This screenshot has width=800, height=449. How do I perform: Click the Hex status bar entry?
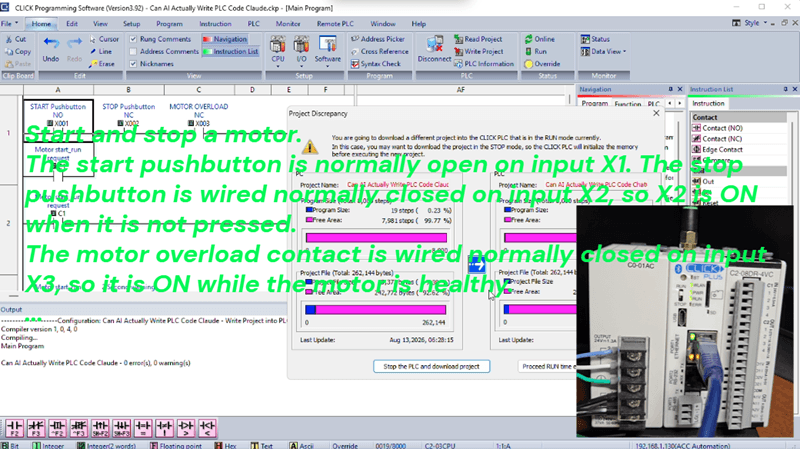tap(225, 445)
